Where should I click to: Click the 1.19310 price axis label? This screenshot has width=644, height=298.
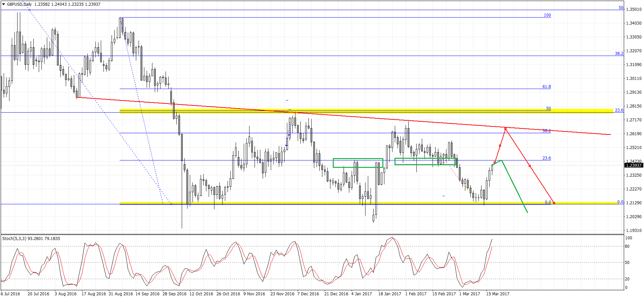(x=634, y=231)
